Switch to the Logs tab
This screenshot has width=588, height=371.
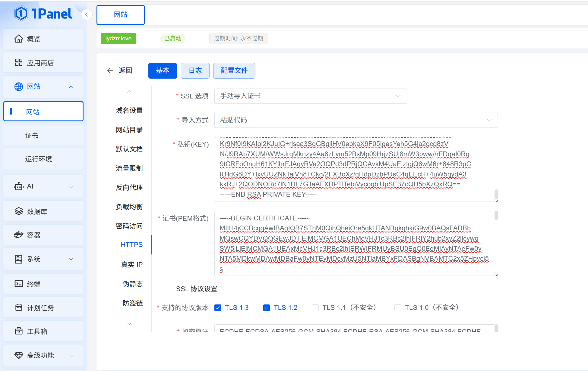[x=195, y=71]
